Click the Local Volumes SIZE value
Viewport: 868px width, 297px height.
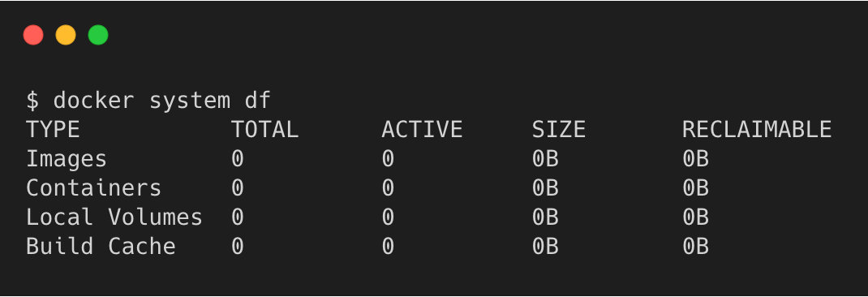pos(545,217)
